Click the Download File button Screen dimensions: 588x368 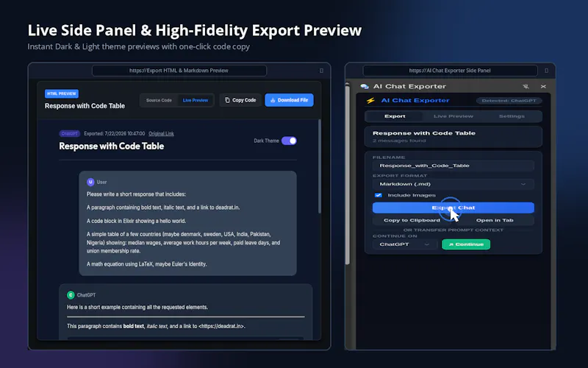coord(289,100)
